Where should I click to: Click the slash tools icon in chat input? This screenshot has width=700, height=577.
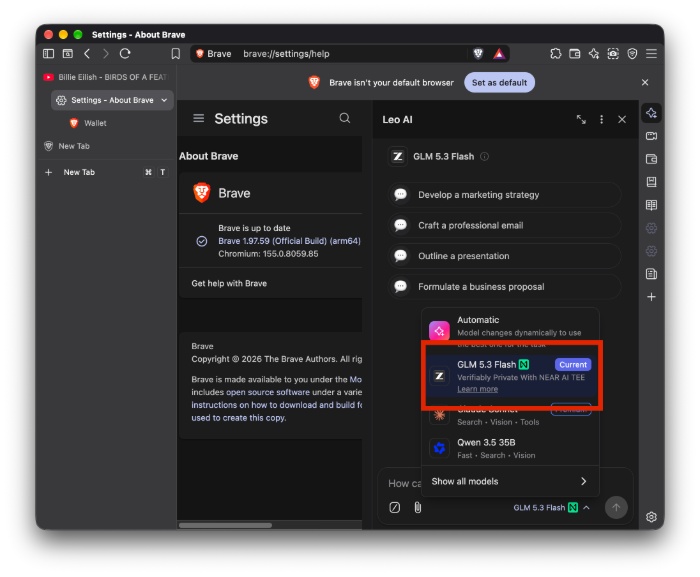click(x=395, y=507)
